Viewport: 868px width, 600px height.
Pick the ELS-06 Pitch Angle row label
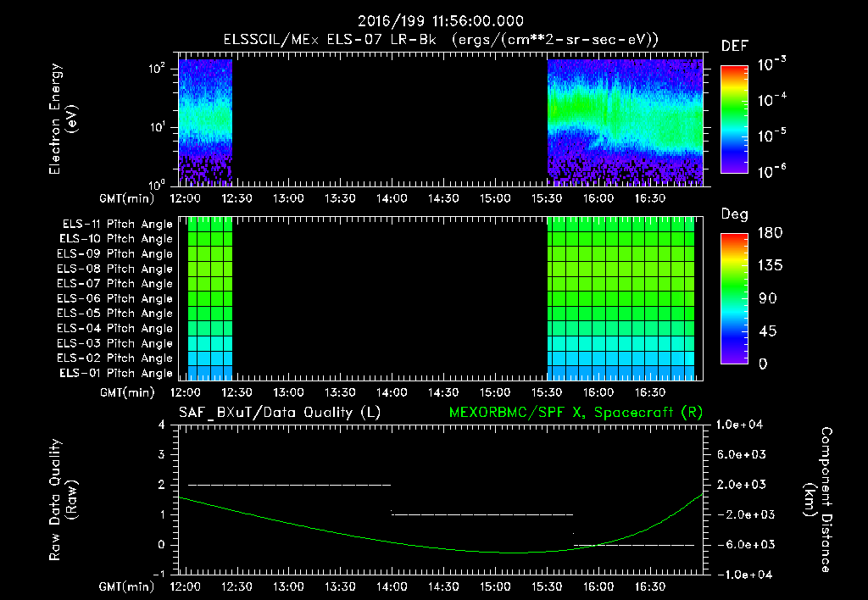pyautogui.click(x=115, y=299)
